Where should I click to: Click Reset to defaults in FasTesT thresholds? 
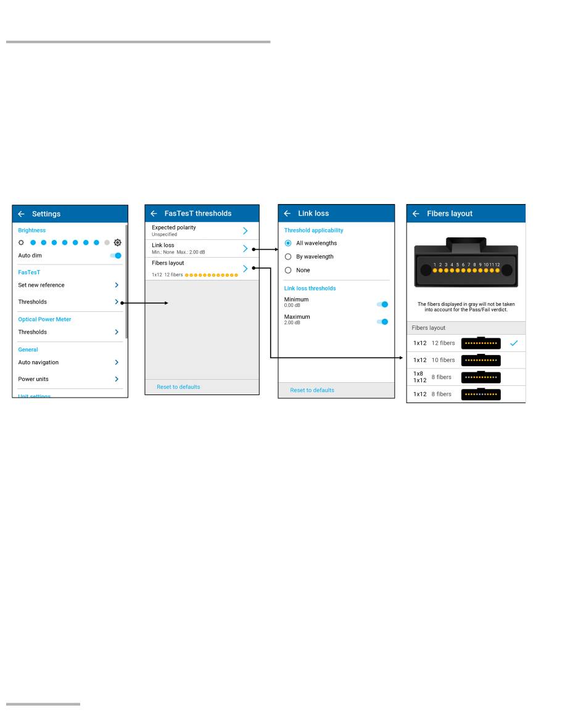point(178,386)
